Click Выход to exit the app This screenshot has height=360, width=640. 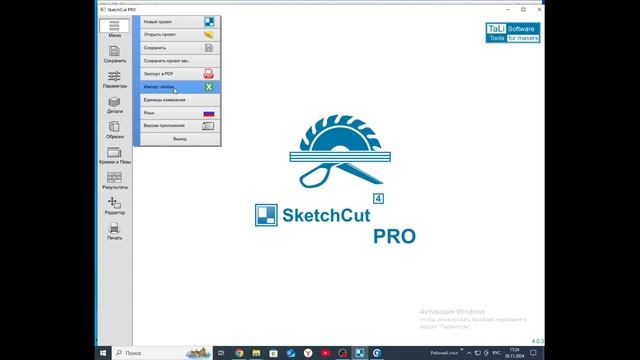tap(180, 139)
